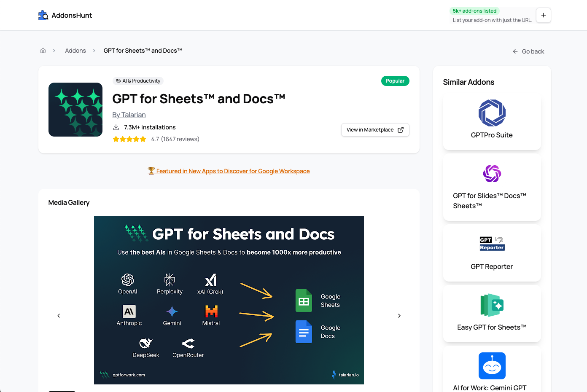Viewport: 587px width, 392px height.
Task: Open Easy GPT for Sheets addon
Action: click(x=492, y=314)
